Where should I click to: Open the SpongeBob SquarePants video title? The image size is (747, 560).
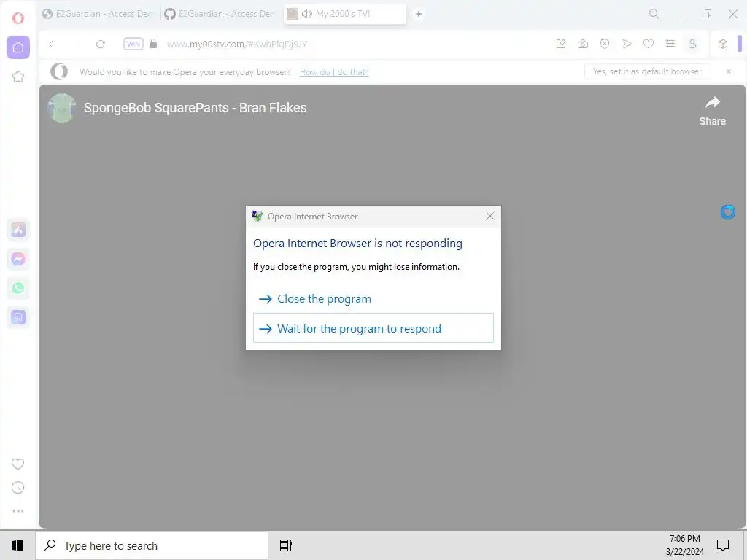click(196, 108)
